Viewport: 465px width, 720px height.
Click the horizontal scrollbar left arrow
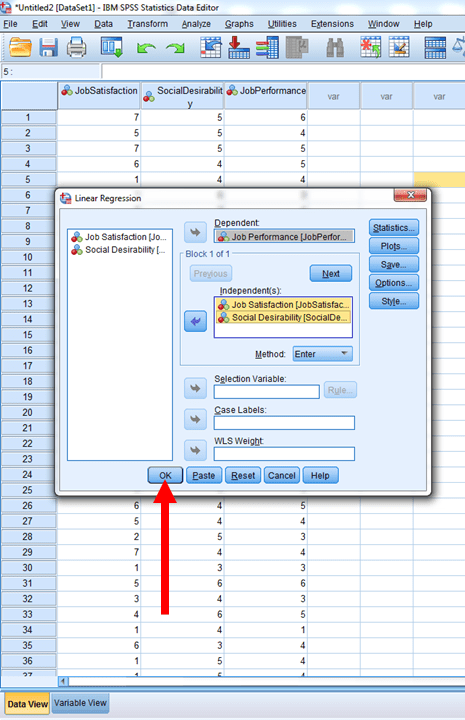pos(63,681)
